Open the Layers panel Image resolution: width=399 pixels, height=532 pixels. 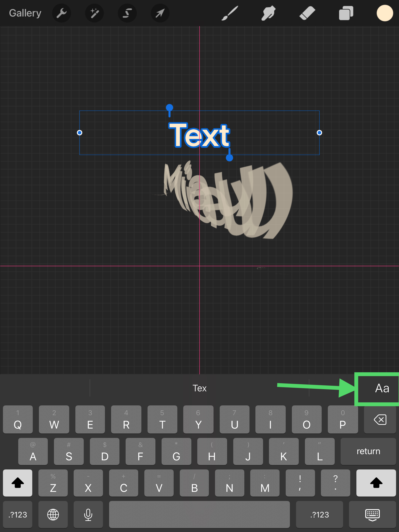(x=346, y=13)
